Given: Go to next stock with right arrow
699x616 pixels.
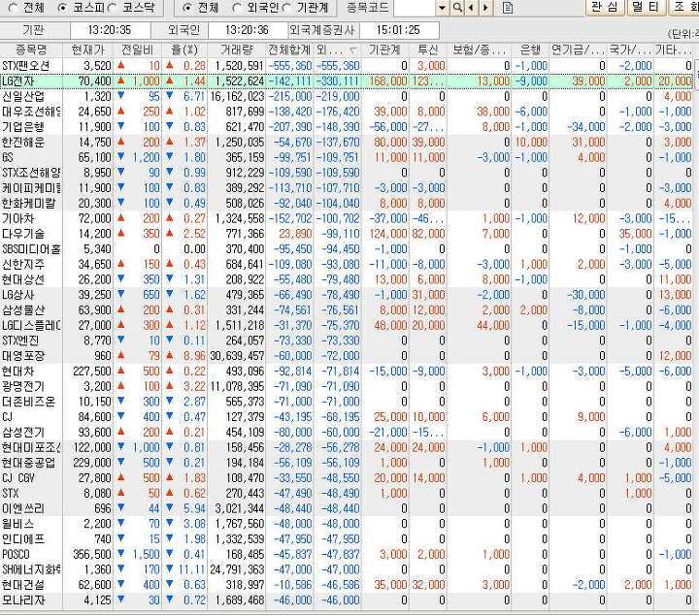Looking at the screenshot, I should coord(485,7).
